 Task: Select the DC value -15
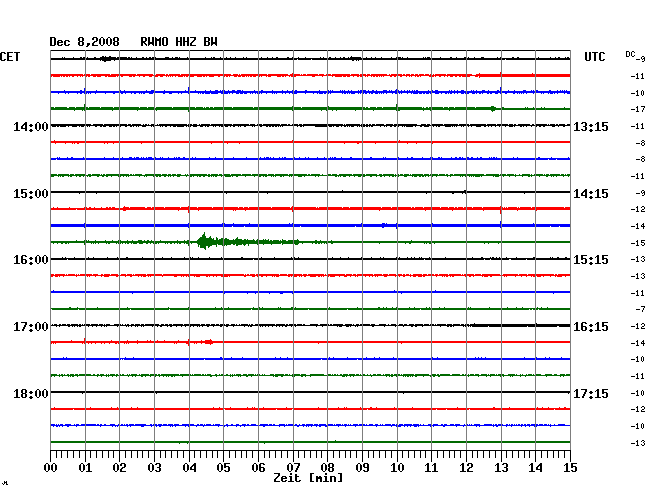(638, 243)
